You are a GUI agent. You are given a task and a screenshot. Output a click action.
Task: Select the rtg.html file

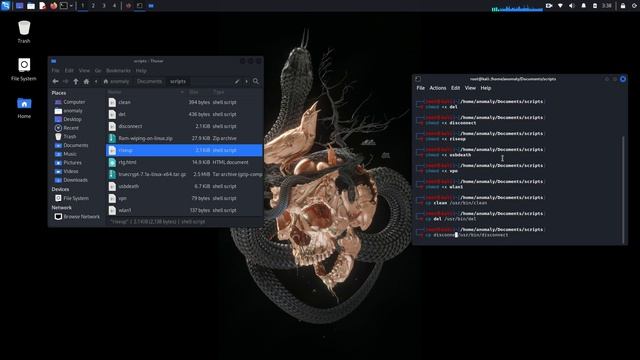pyautogui.click(x=184, y=162)
